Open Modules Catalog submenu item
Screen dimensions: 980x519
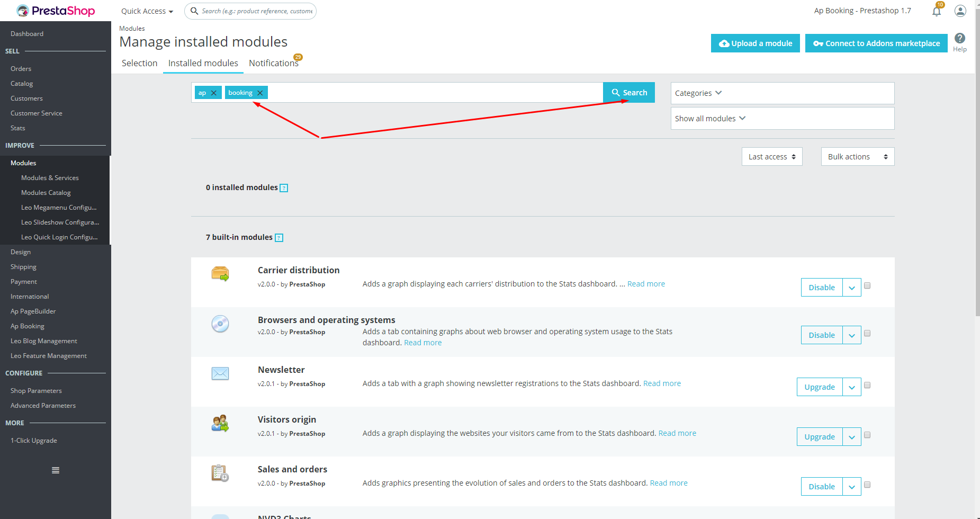[46, 193]
